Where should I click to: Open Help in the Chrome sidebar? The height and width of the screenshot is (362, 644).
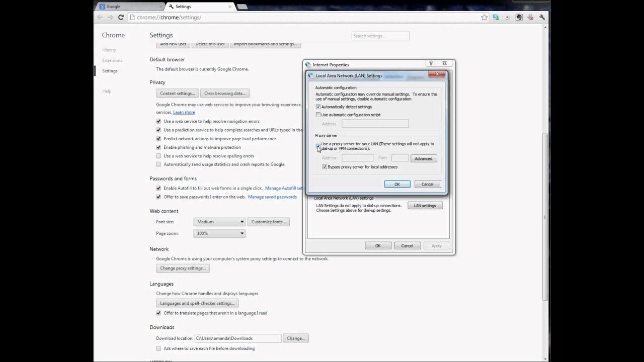click(x=107, y=91)
